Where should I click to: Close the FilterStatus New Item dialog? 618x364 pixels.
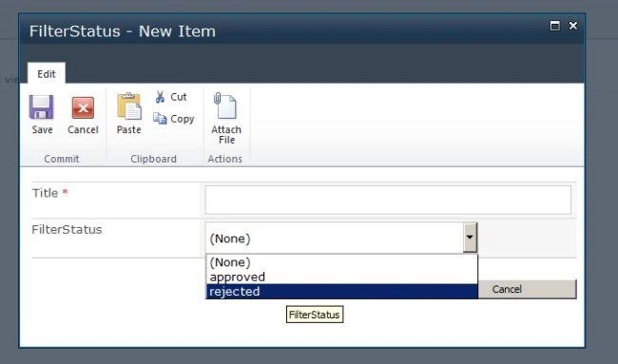[573, 26]
